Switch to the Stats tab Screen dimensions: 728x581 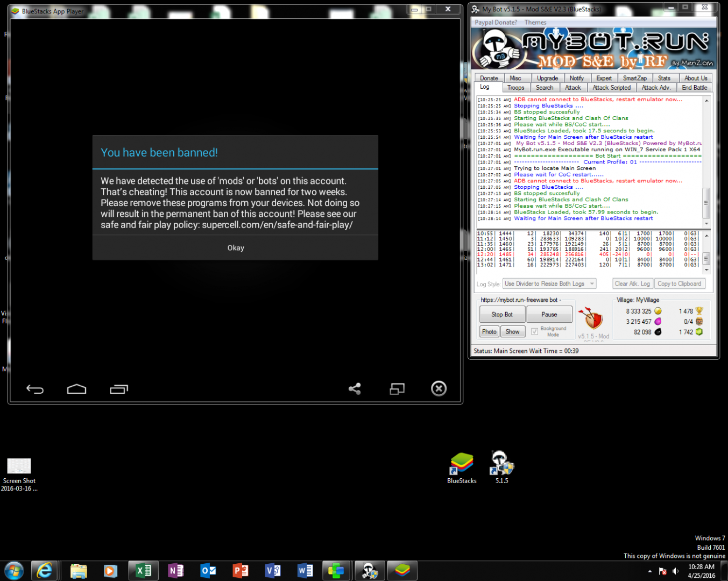tap(665, 78)
